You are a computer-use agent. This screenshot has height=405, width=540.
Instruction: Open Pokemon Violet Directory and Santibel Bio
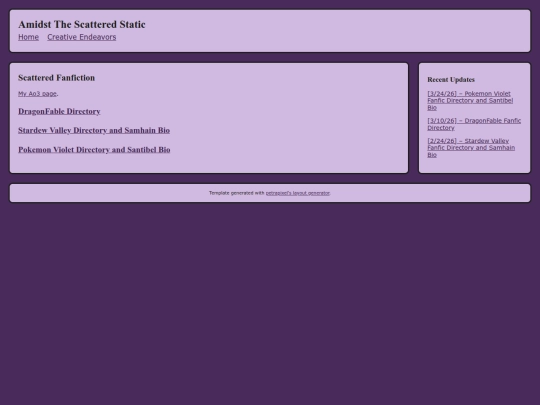point(94,149)
